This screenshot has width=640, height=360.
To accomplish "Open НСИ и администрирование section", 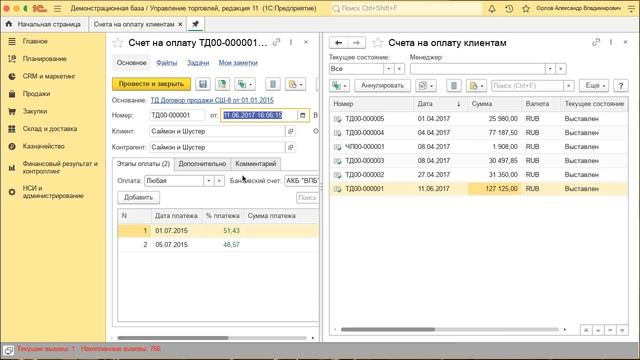I will tap(53, 192).
